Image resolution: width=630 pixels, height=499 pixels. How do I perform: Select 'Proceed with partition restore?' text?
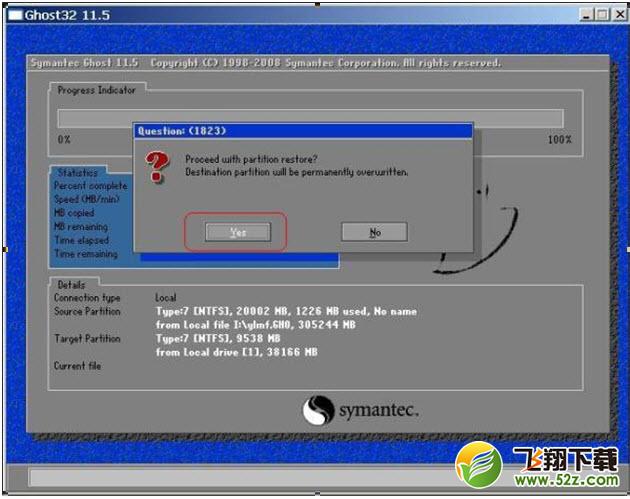(x=251, y=159)
